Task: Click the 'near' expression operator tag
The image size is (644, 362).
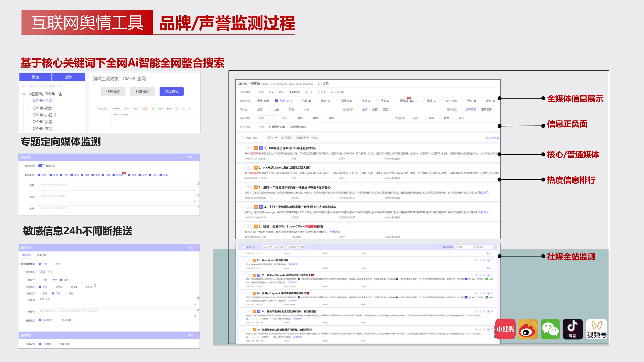Action: pos(136,109)
